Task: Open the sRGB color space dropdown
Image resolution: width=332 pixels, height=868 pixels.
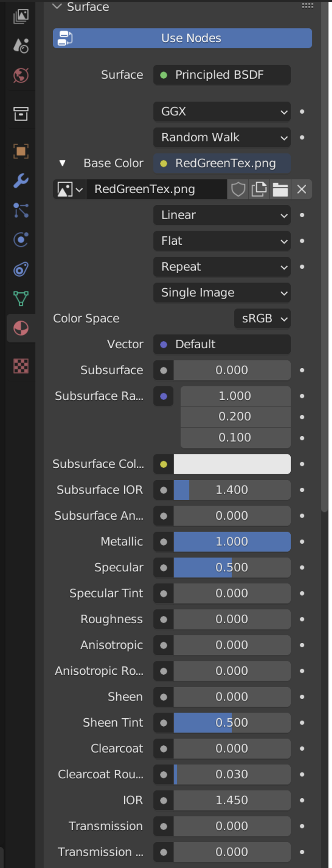Action: (x=262, y=319)
